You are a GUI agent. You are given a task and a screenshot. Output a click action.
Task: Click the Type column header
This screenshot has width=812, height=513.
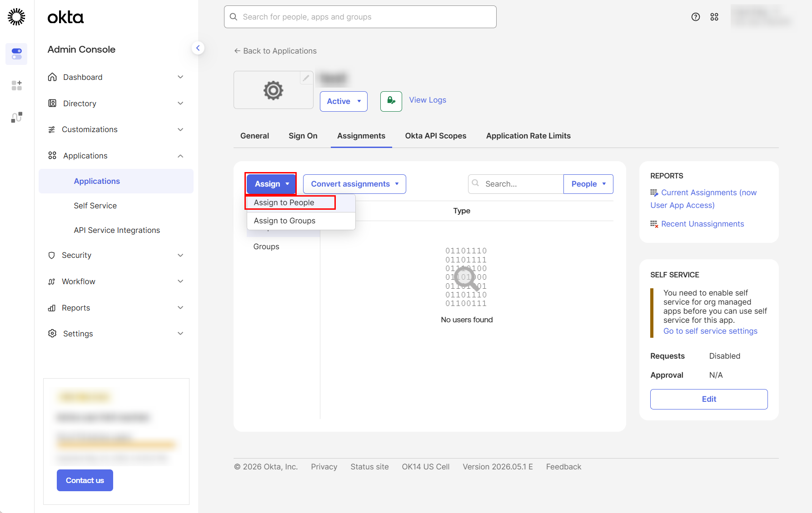tap(462, 211)
